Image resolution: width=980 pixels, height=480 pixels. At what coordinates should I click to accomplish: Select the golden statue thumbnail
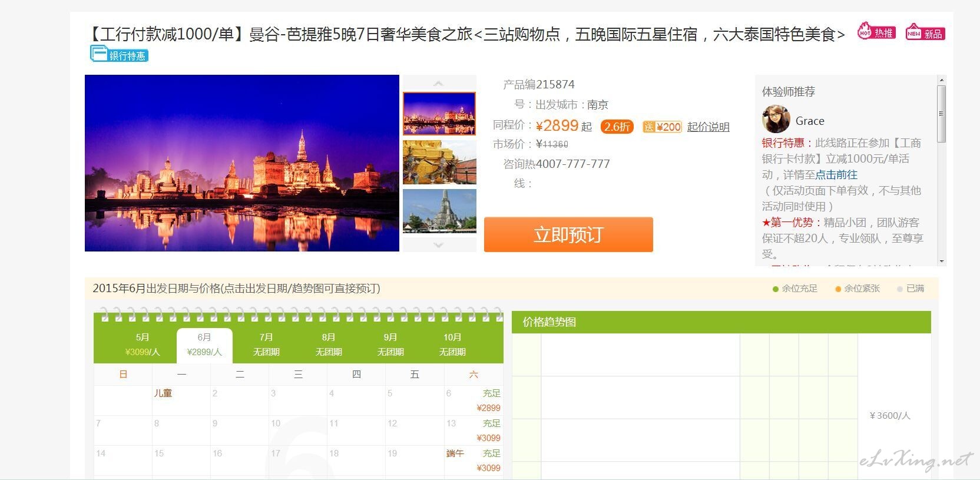coord(439,162)
